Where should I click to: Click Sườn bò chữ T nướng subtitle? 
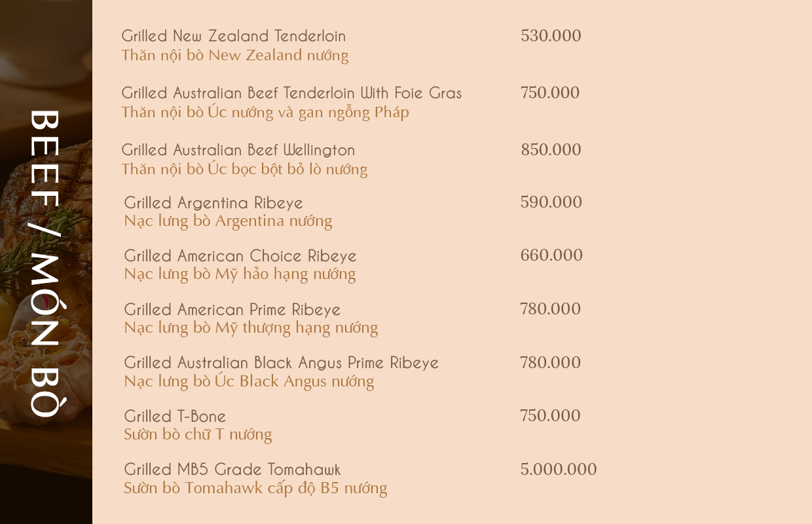tap(198, 434)
